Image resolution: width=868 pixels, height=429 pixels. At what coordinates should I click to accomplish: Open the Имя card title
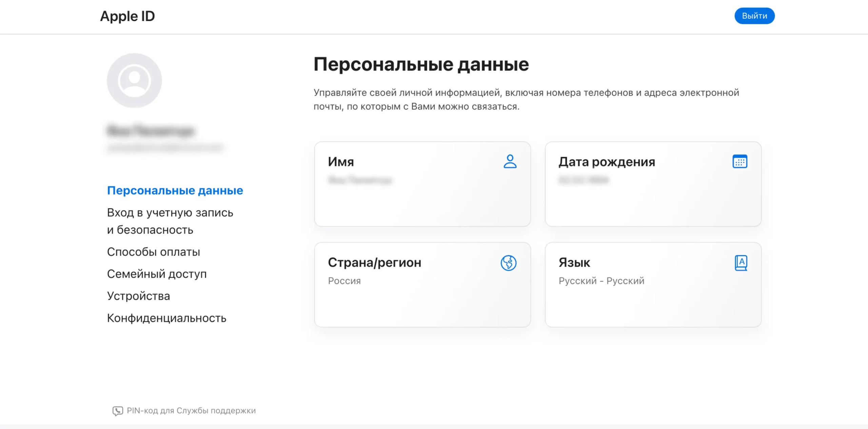341,162
